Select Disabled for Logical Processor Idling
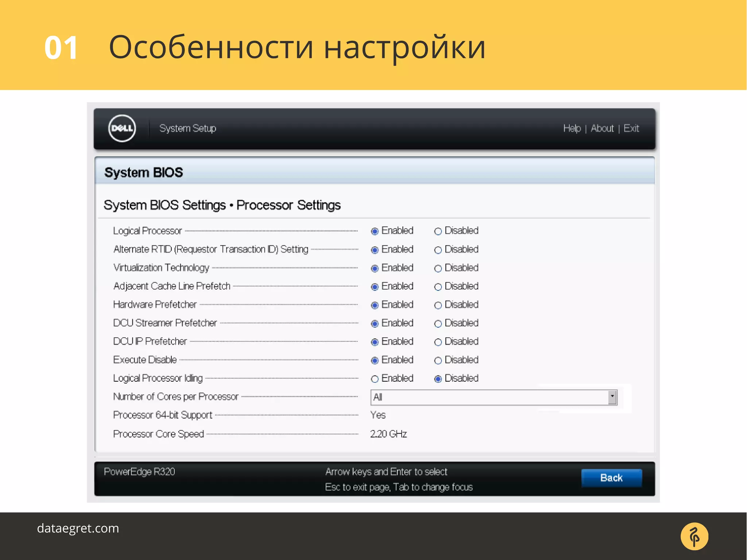The image size is (747, 560). click(438, 379)
